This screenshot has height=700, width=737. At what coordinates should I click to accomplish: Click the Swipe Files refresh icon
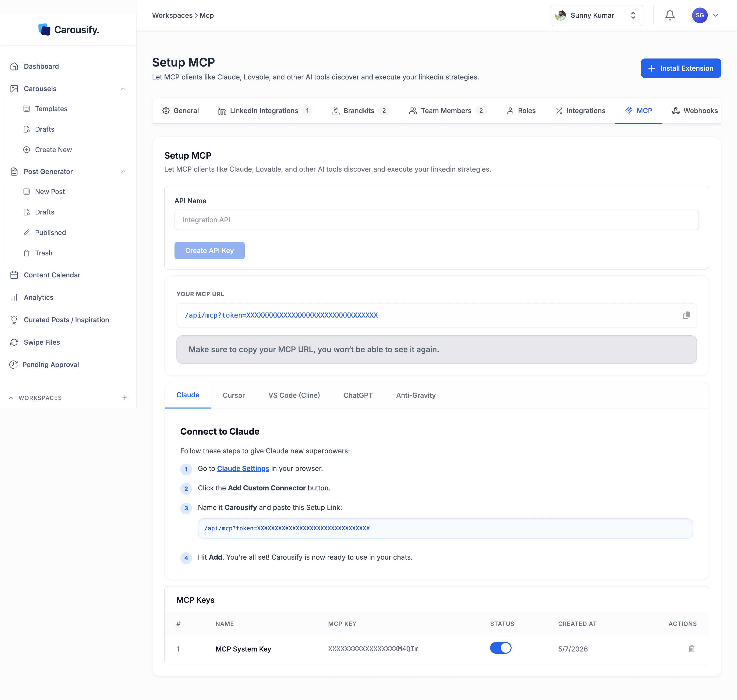(x=14, y=342)
